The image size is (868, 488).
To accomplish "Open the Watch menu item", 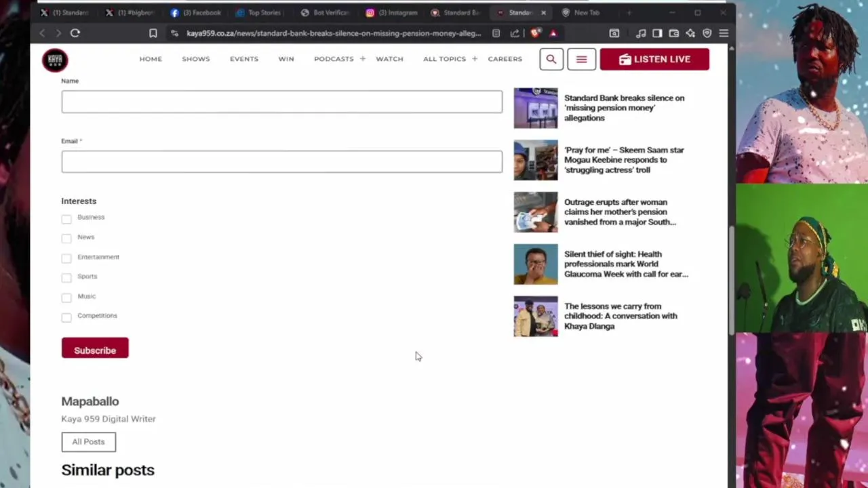I will pyautogui.click(x=389, y=59).
